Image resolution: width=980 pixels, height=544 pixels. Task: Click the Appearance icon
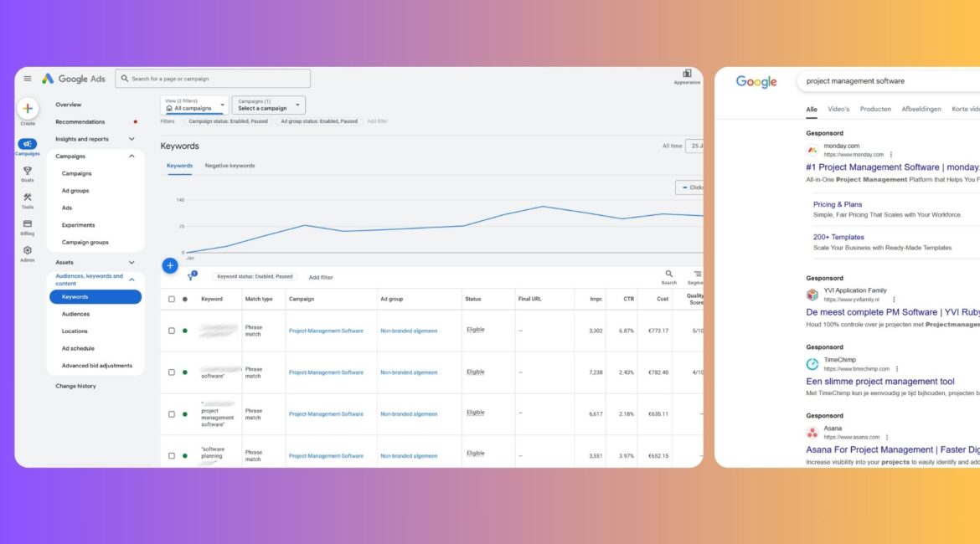coord(687,74)
